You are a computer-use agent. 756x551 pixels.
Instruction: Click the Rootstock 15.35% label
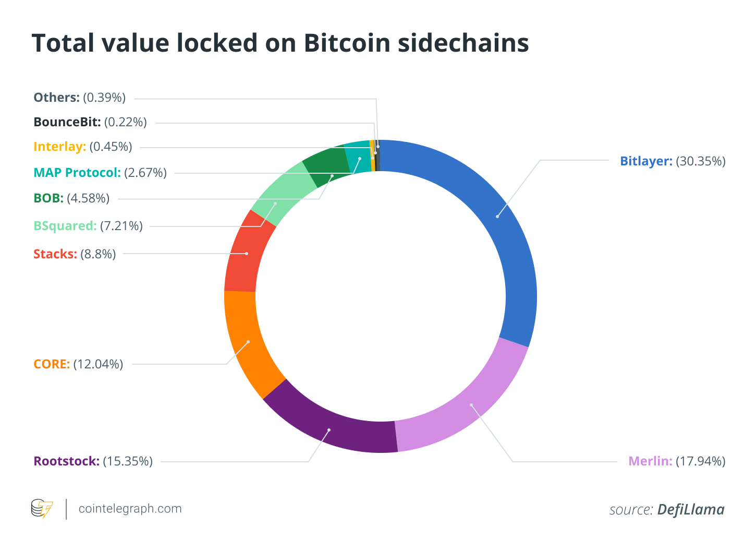(93, 461)
